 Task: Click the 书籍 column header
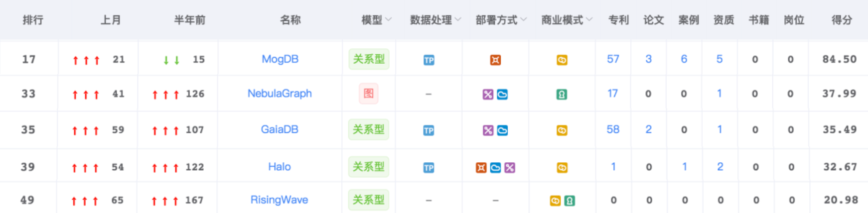(759, 20)
